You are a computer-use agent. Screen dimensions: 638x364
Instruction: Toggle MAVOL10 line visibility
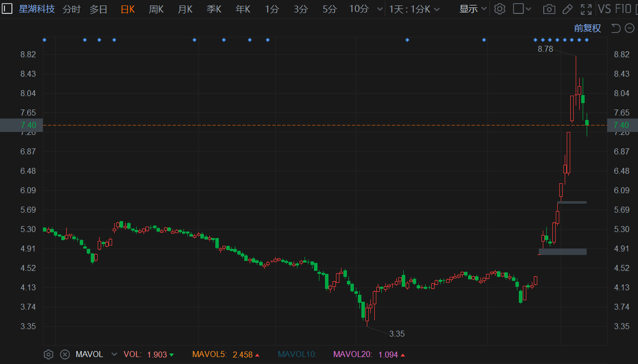click(297, 355)
